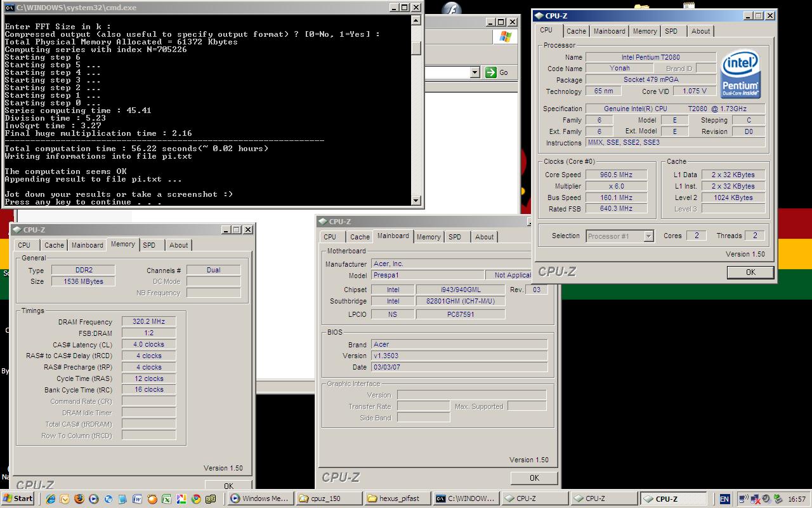
Task: Click the green Go arrow in browser
Action: [x=490, y=72]
